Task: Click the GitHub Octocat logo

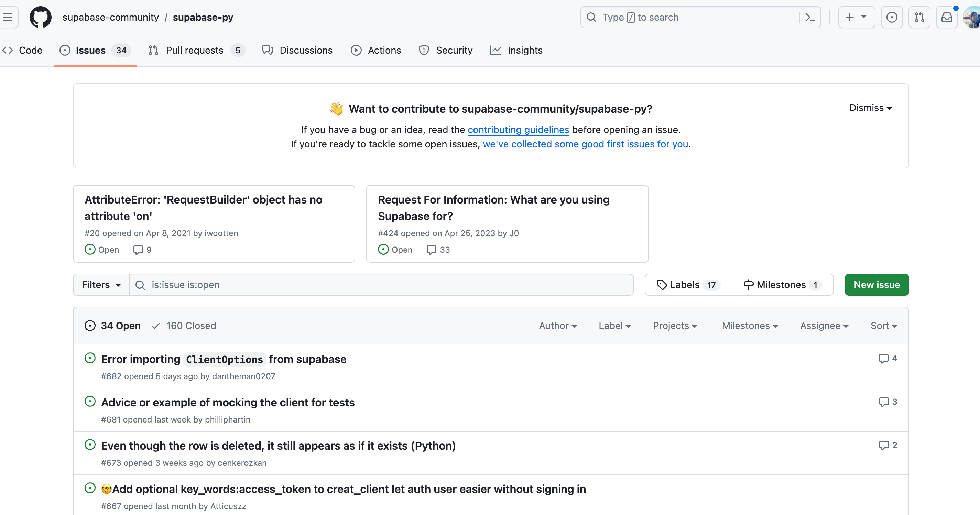Action: (x=41, y=17)
